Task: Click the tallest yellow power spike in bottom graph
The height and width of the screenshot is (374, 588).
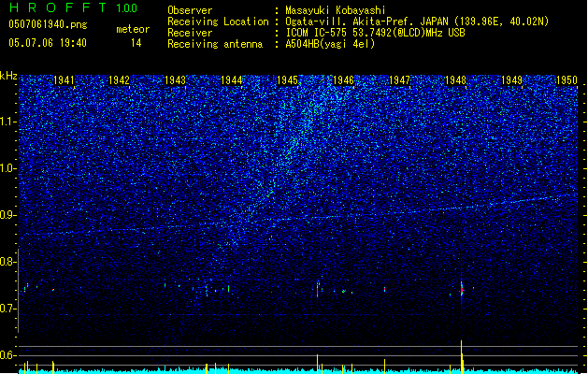Action: point(462,356)
